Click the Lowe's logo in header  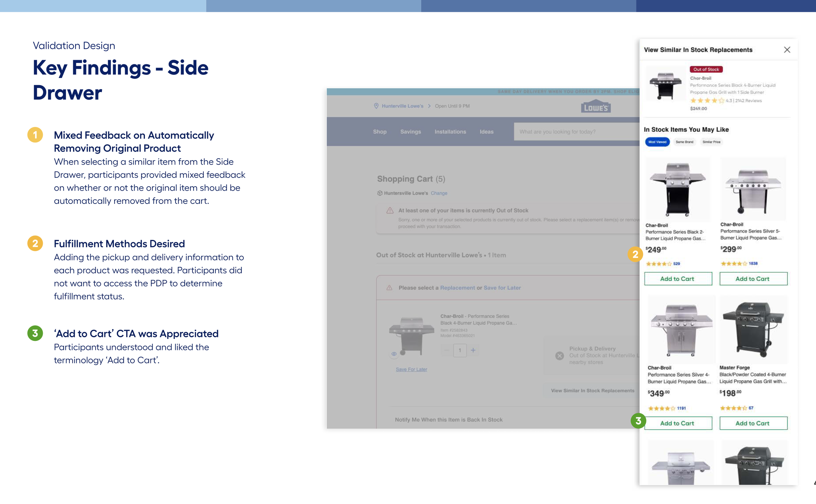click(596, 107)
